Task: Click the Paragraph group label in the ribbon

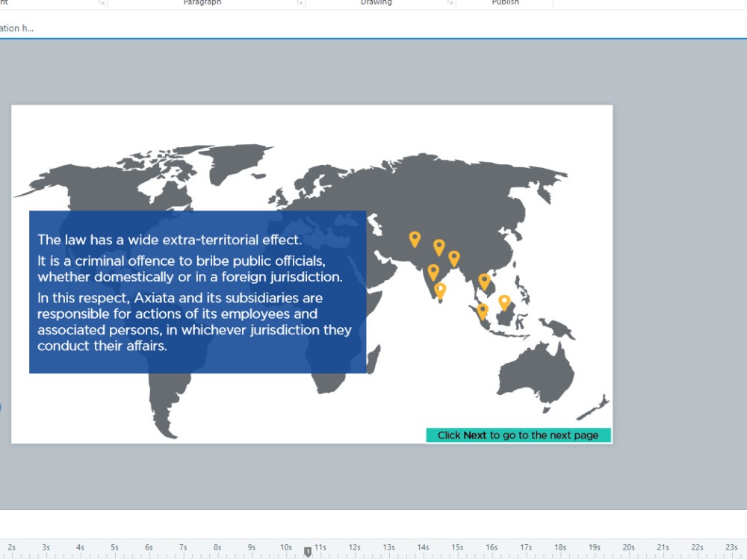Action: click(x=202, y=2)
